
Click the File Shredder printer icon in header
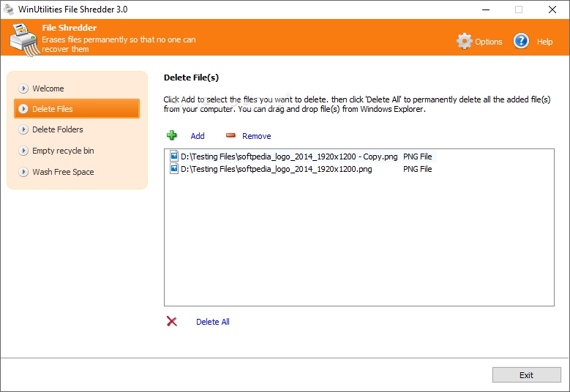pyautogui.click(x=24, y=39)
